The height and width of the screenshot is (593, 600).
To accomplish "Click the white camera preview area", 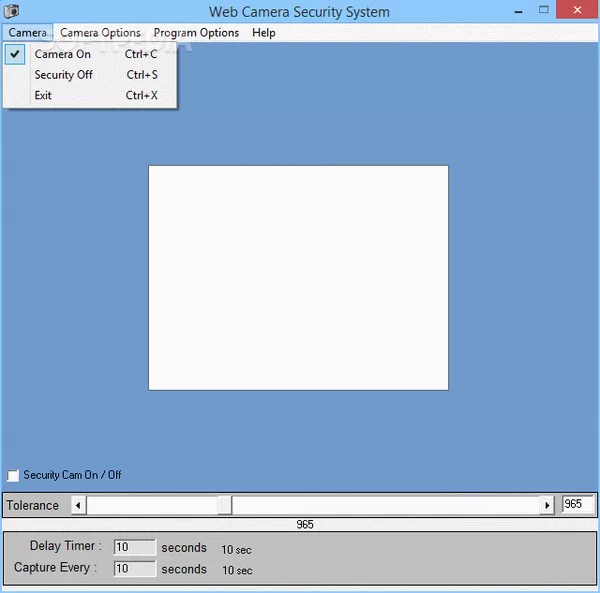I will coord(298,277).
